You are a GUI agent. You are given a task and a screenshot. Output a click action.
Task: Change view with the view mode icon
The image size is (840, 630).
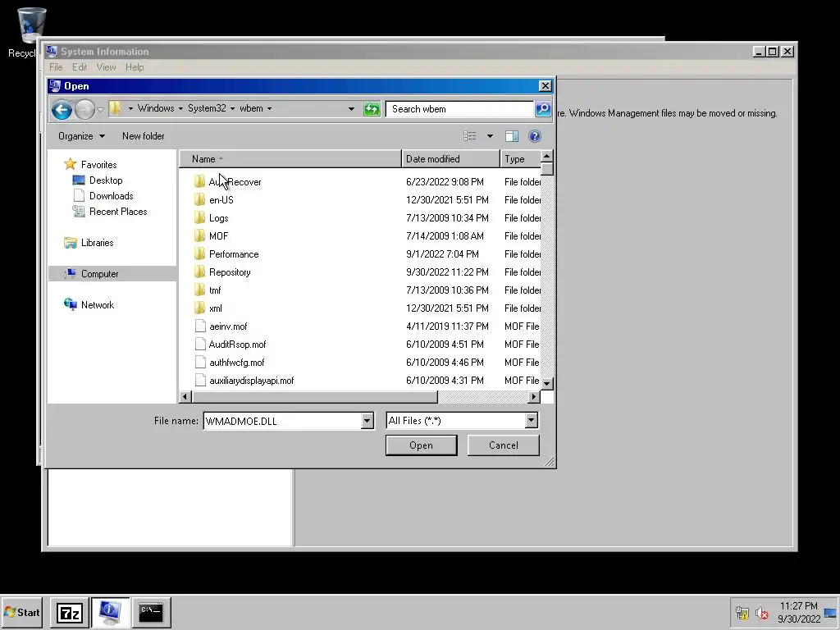click(x=470, y=136)
